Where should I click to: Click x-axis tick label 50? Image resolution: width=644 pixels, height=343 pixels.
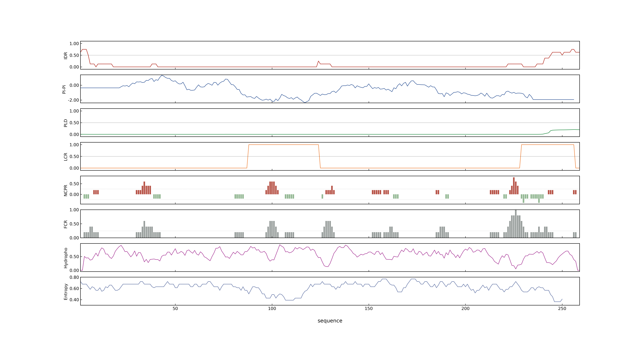point(175,309)
